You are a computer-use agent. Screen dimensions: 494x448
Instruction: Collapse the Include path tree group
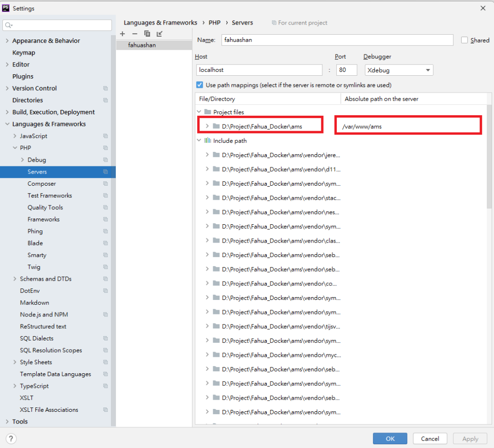(199, 141)
